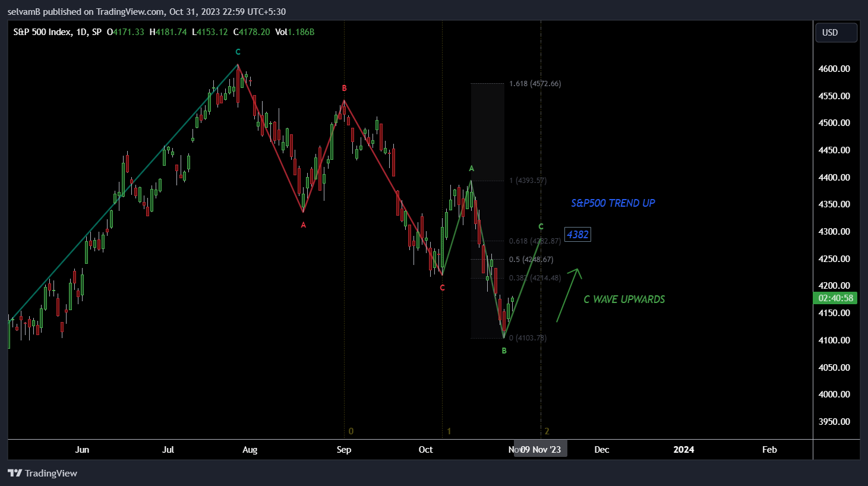The width and height of the screenshot is (868, 486).
Task: Click the Oct label on the time axis
Action: pos(426,450)
